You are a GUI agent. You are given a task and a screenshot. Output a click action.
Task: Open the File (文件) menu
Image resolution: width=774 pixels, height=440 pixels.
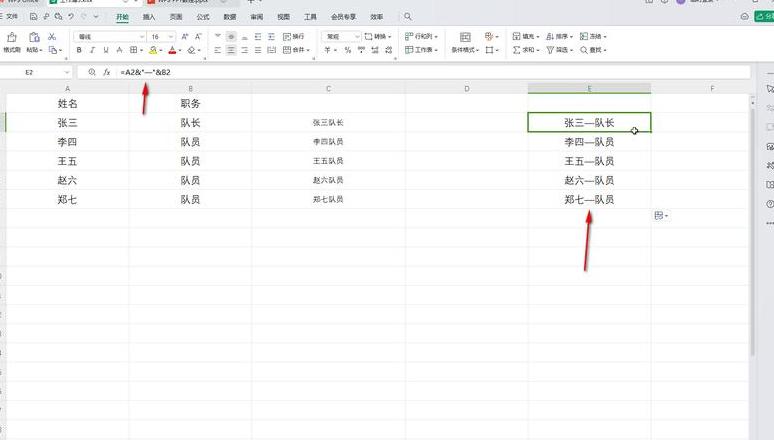[9, 16]
